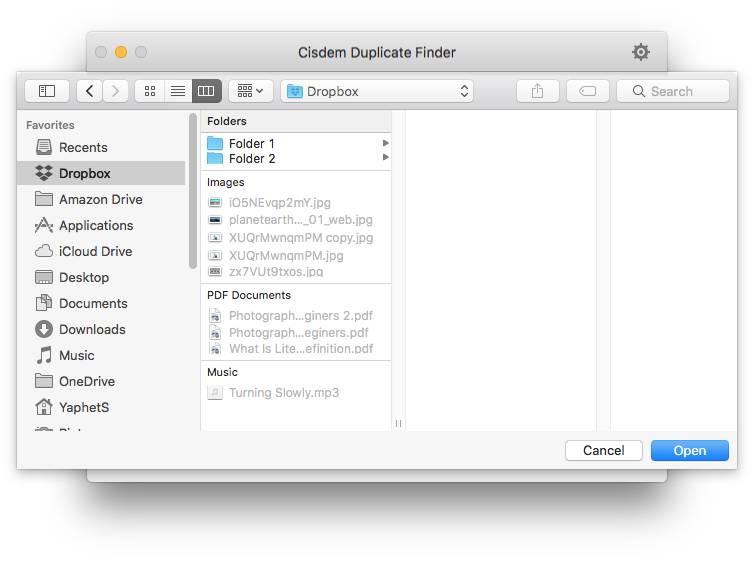Select Applications in the sidebar
Viewport: 754px width, 562px height.
click(x=101, y=225)
